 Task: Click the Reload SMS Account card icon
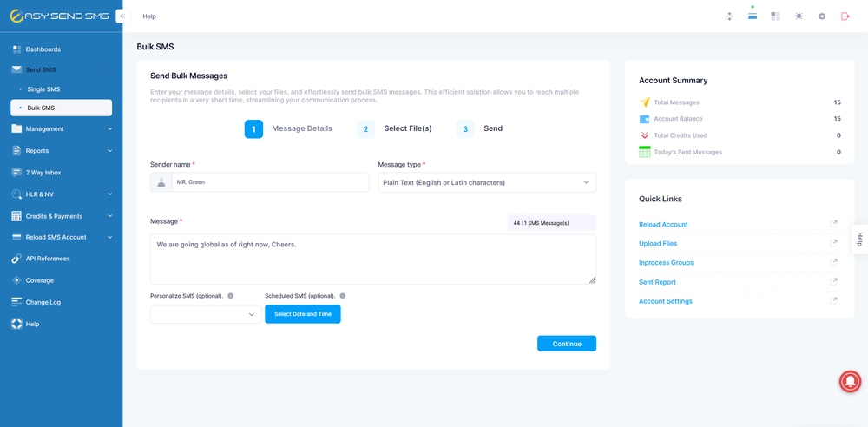click(x=16, y=237)
